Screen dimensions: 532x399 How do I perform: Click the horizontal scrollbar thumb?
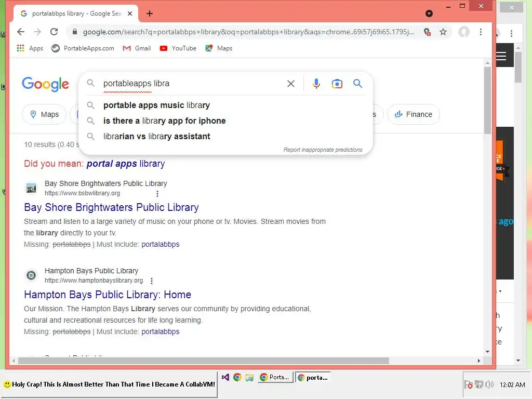[x=204, y=361]
